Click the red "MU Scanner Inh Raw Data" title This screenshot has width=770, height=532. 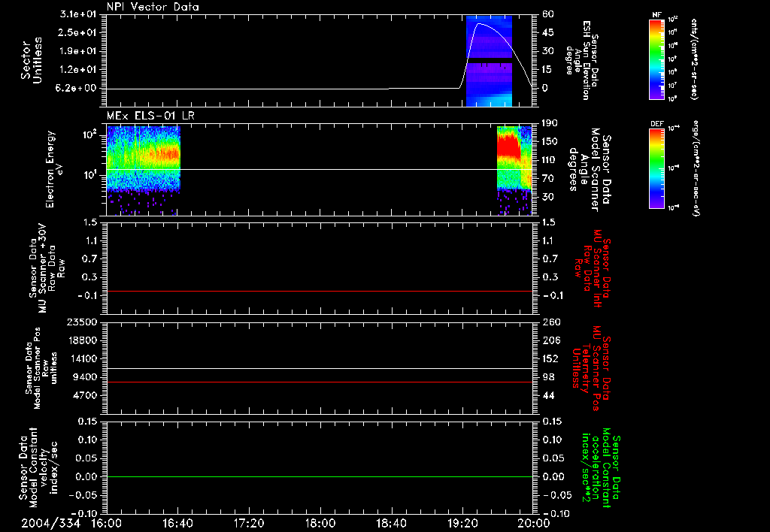point(592,269)
